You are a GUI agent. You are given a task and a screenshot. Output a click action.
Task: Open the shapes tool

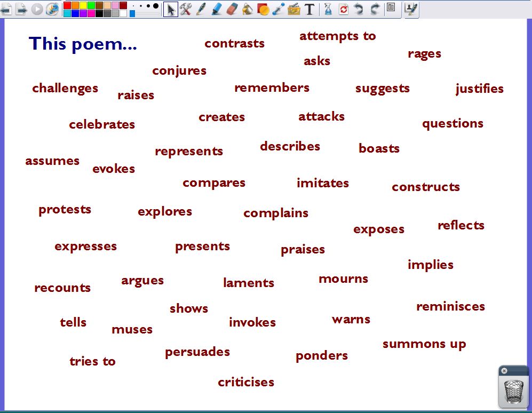[x=263, y=9]
